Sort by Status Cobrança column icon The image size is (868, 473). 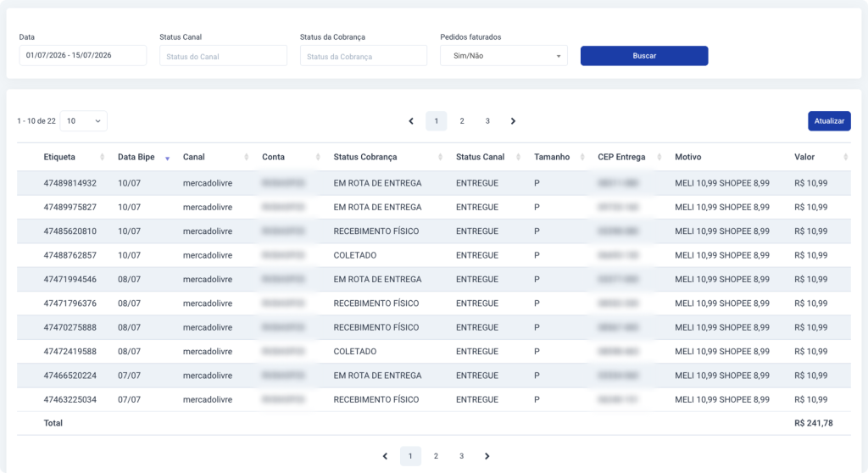(x=440, y=158)
